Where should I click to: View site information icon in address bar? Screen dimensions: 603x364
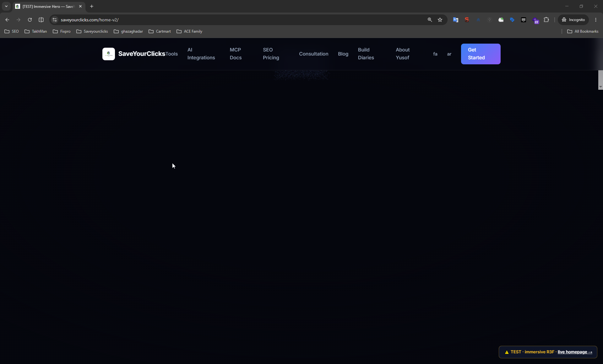point(55,20)
